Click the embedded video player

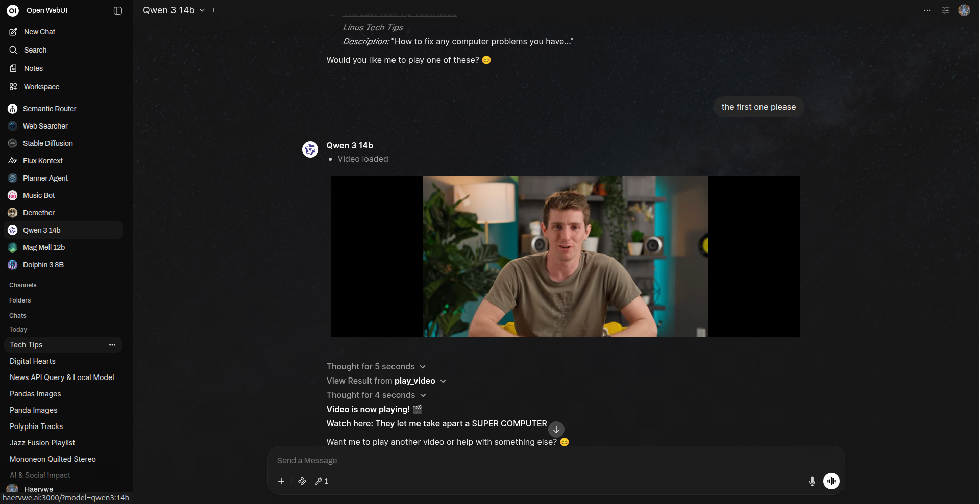(x=565, y=256)
